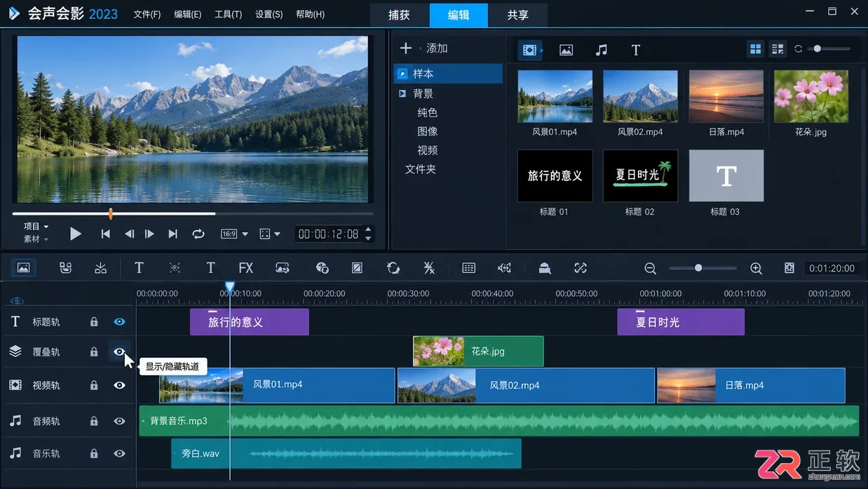This screenshot has height=489, width=868.
Task: Zoom in the timeline with plus magnifier
Action: pos(756,268)
